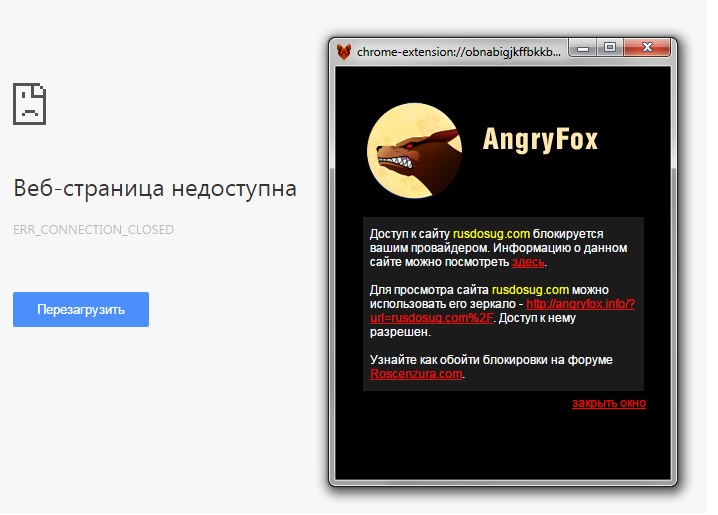Minimize the AngryFox popup window
The image size is (718, 515).
pyautogui.click(x=582, y=48)
